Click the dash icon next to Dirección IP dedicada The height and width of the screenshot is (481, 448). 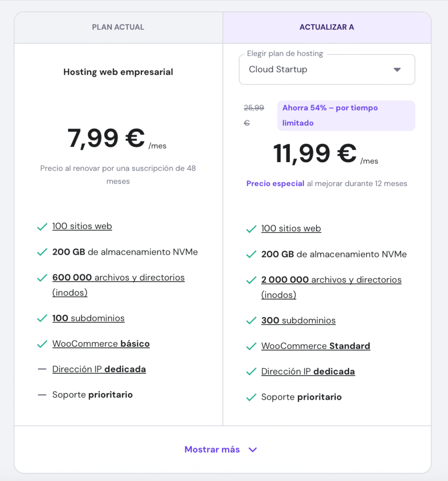tap(42, 369)
